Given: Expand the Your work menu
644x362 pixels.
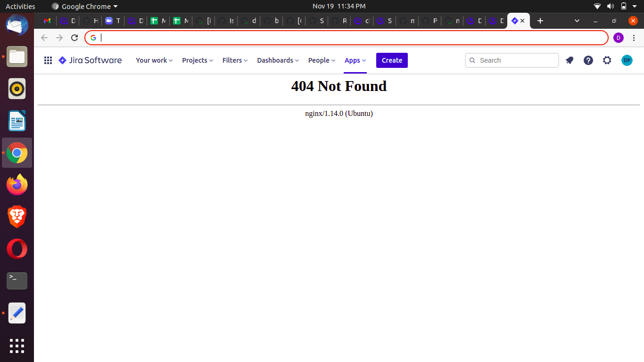Looking at the screenshot, I should pyautogui.click(x=154, y=60).
